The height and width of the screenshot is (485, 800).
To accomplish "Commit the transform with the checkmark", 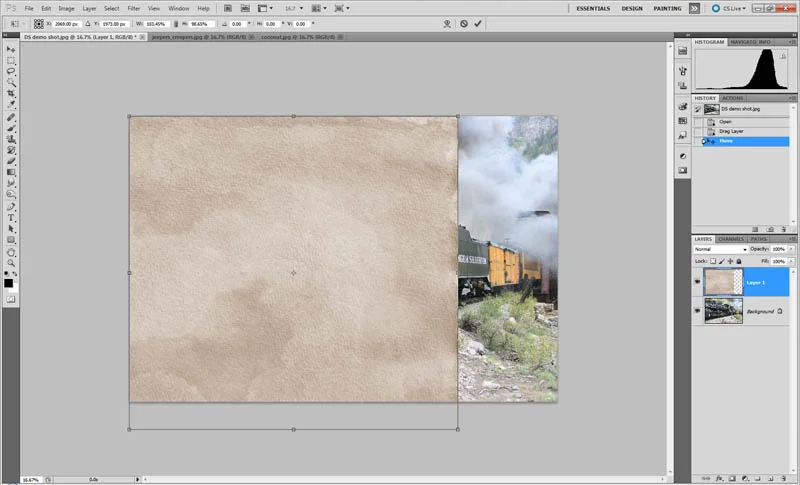I will coord(478,23).
